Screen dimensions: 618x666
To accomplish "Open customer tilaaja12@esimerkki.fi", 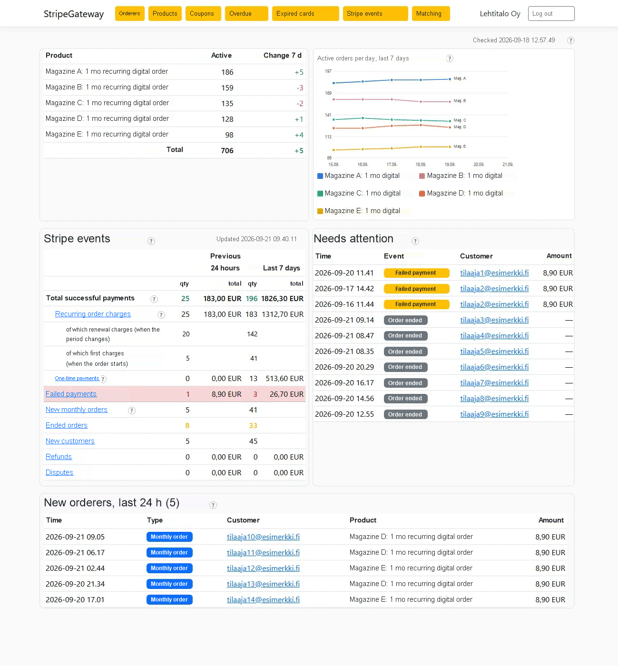I will click(263, 568).
